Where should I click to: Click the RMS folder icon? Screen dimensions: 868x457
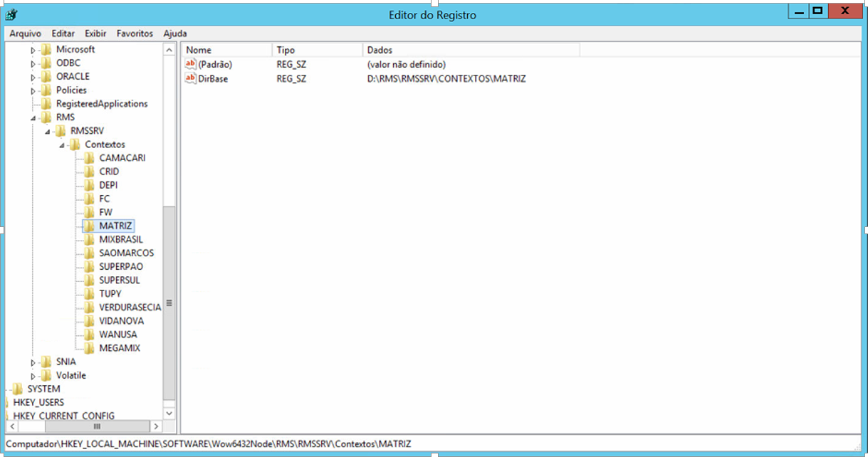pos(46,117)
